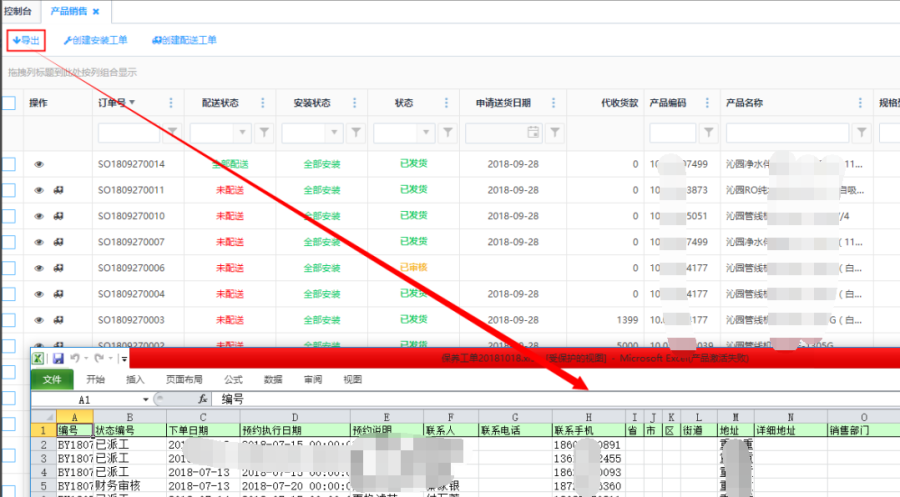900x497 pixels.
Task: Close the 产品销售 tab
Action: pyautogui.click(x=96, y=12)
